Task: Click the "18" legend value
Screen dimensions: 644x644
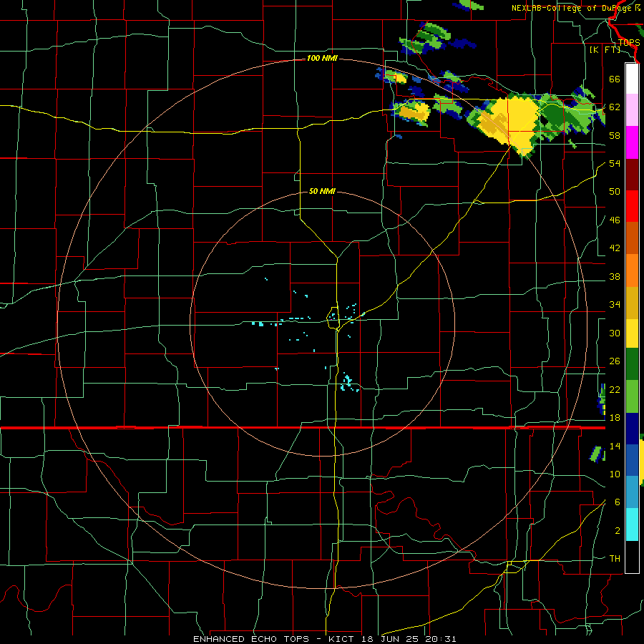Action: [615, 418]
